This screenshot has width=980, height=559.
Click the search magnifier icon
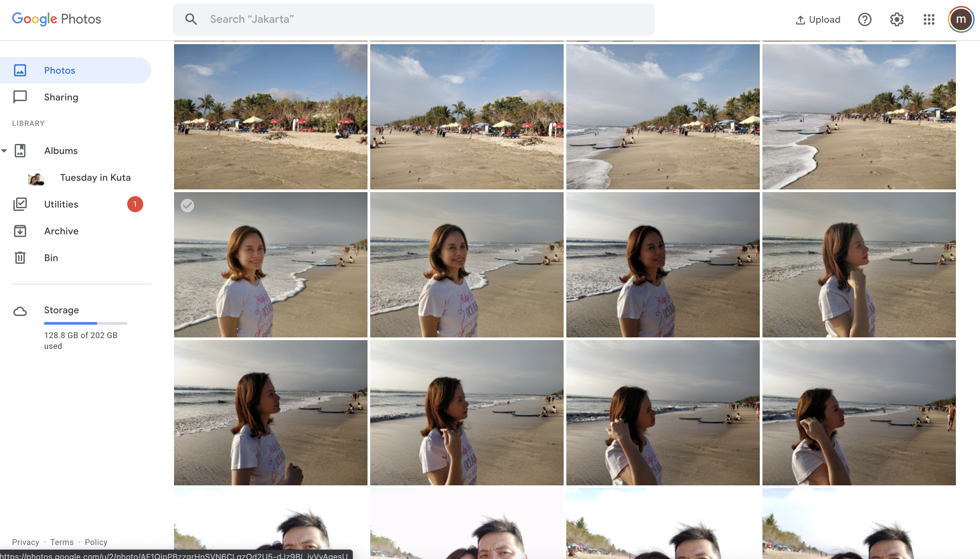click(x=191, y=19)
